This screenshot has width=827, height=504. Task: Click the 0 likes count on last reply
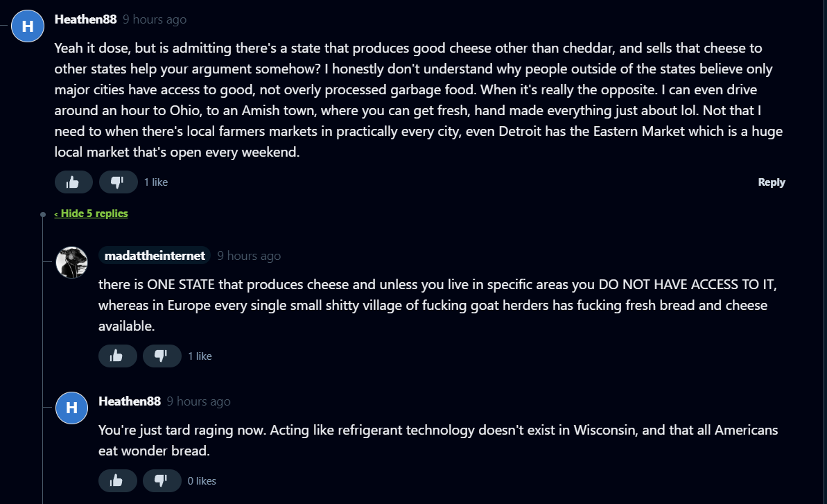(x=202, y=481)
